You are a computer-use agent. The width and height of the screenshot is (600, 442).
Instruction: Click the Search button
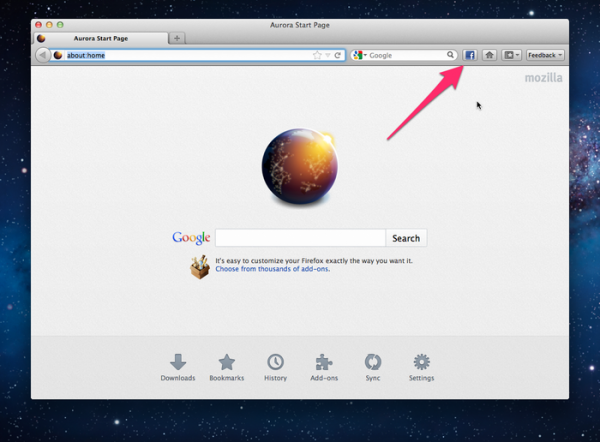pyautogui.click(x=406, y=238)
